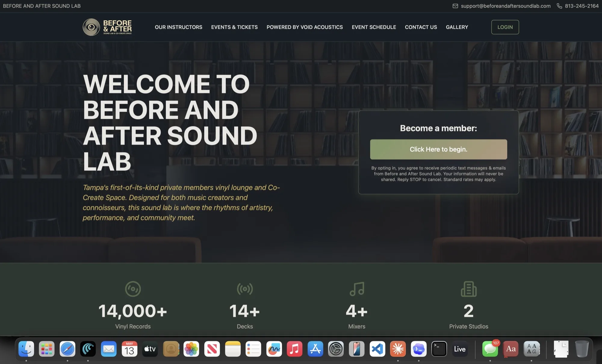The width and height of the screenshot is (602, 364).
Task: Open iPhone Mirroring in the dock
Action: coord(357,349)
